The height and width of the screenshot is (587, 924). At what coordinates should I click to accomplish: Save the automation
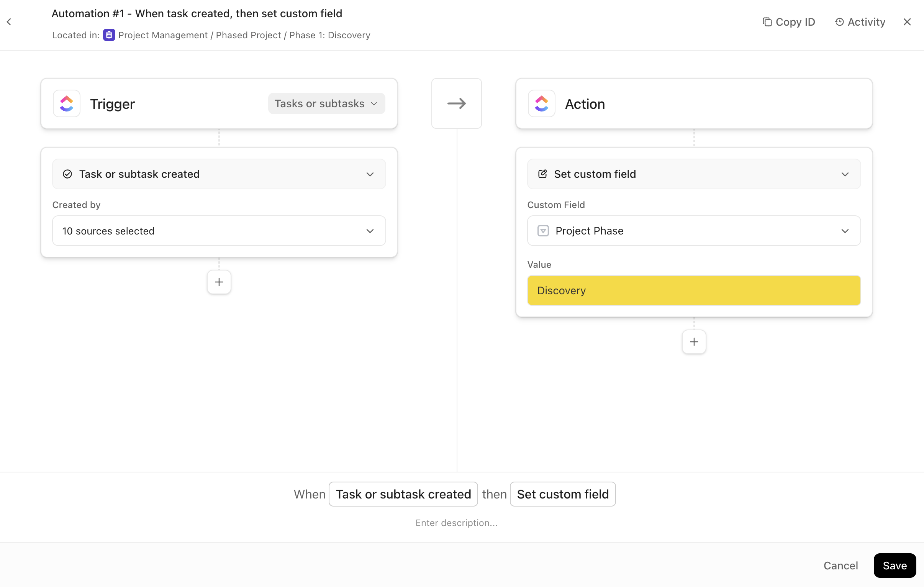895,565
